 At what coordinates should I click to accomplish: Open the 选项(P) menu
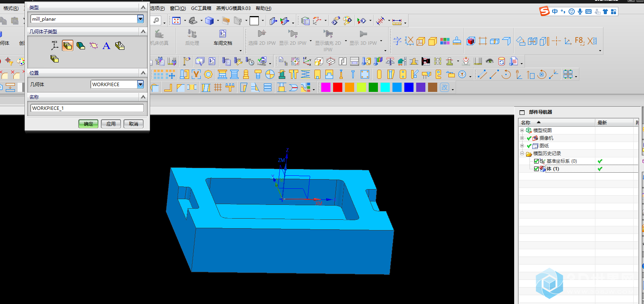pyautogui.click(x=157, y=8)
